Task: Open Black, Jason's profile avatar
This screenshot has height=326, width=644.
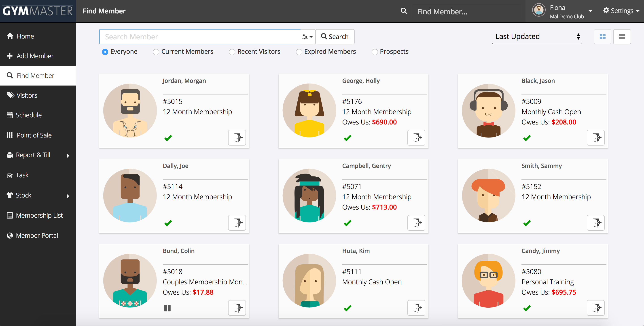Action: pyautogui.click(x=488, y=110)
